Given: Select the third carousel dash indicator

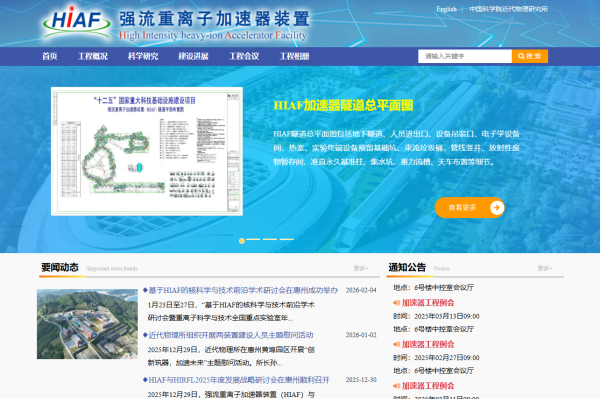Looking at the screenshot, I should 270,239.
